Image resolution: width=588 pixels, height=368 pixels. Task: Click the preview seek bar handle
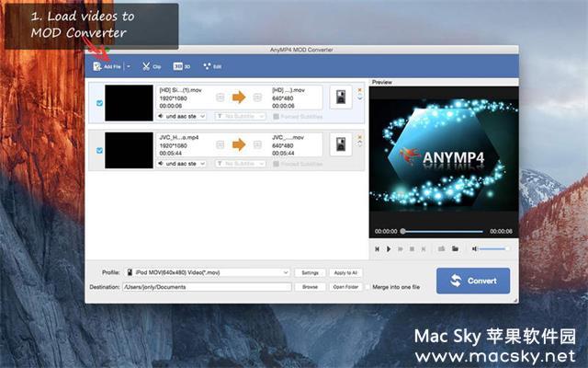[x=402, y=231]
